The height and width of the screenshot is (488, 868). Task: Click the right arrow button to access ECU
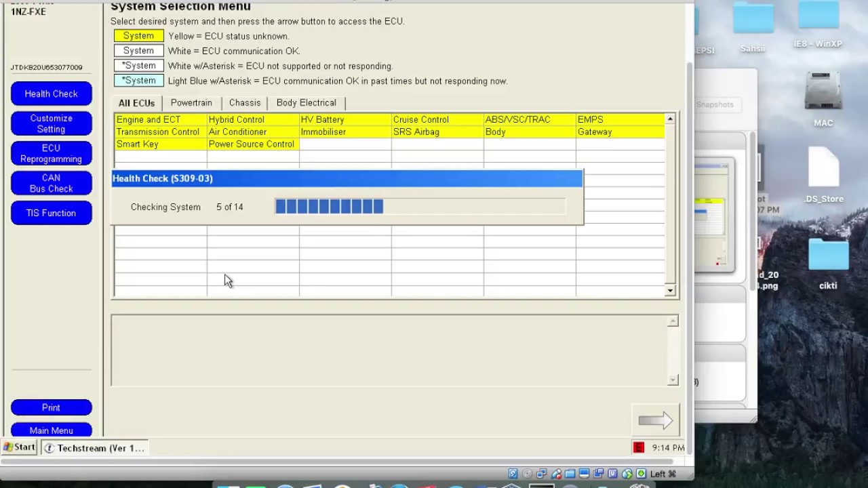coord(655,421)
